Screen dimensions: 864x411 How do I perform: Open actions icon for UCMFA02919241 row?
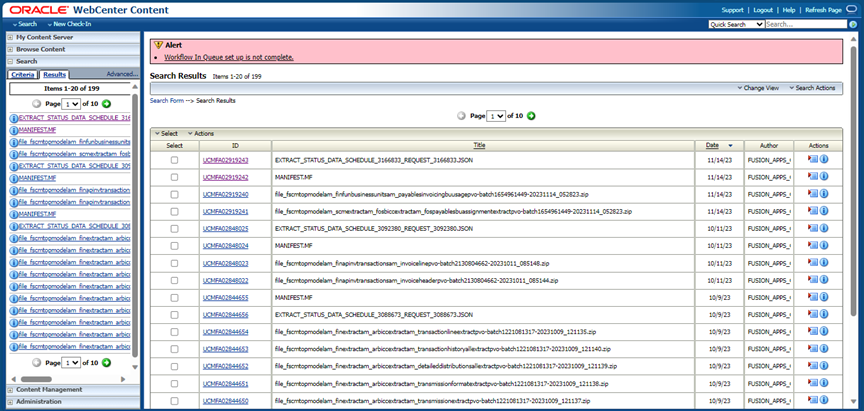(813, 211)
